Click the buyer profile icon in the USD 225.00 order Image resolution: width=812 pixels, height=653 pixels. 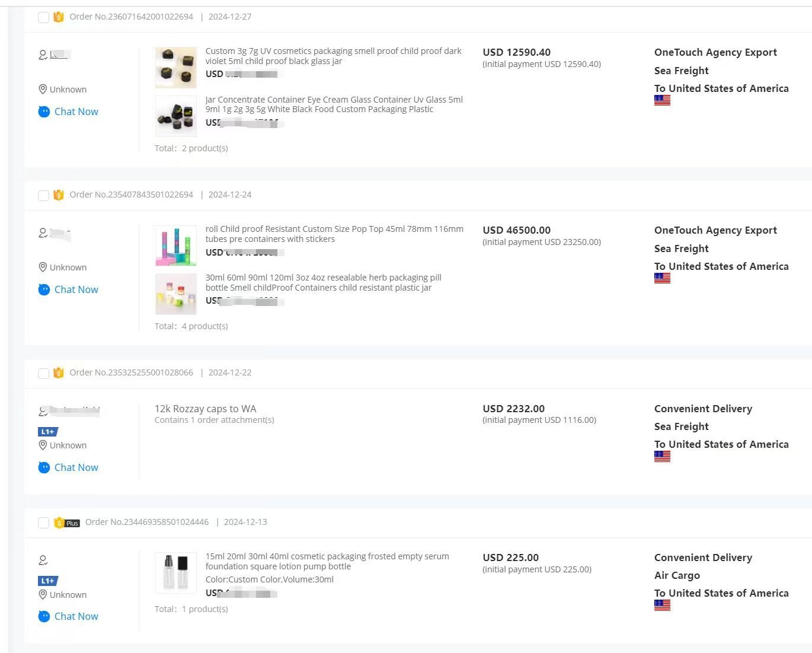43,560
